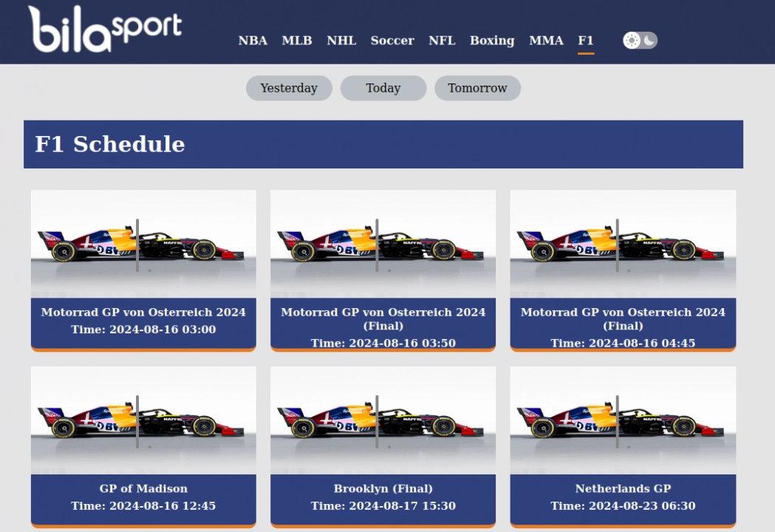Viewport: 775px width, 532px height.
Task: Click the sun icon for light theme
Action: pos(632,40)
